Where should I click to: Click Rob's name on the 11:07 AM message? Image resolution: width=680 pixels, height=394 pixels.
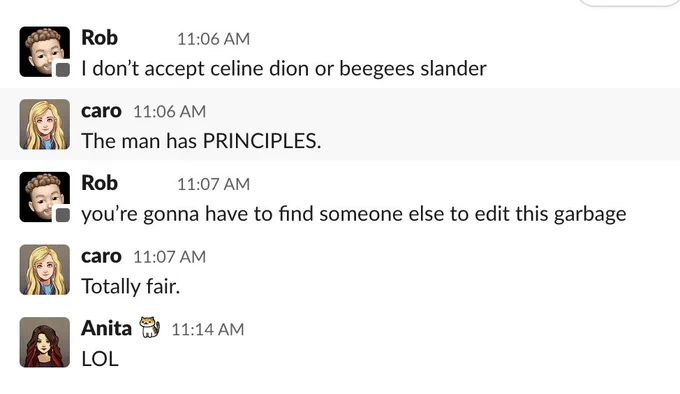point(99,183)
